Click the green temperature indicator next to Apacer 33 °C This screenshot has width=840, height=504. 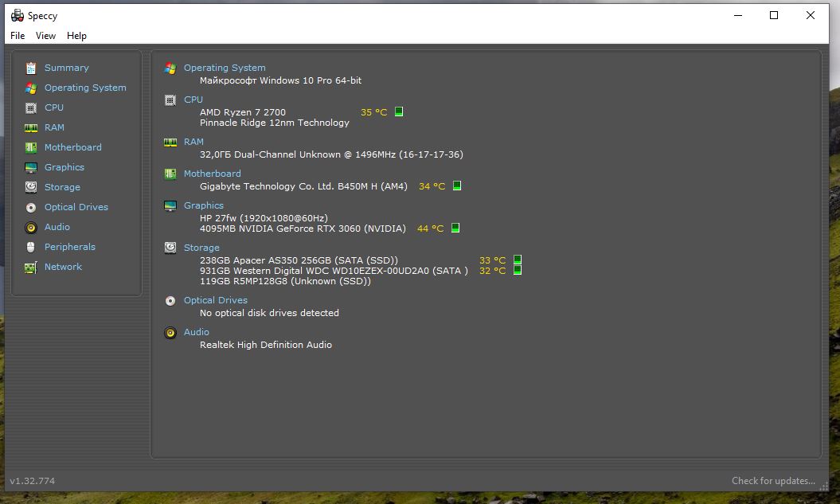(518, 260)
